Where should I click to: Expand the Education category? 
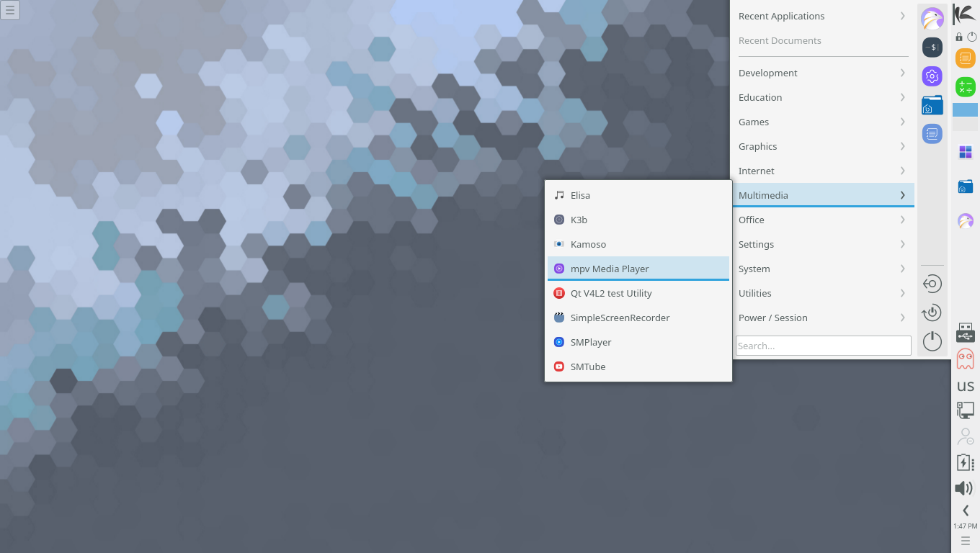824,97
